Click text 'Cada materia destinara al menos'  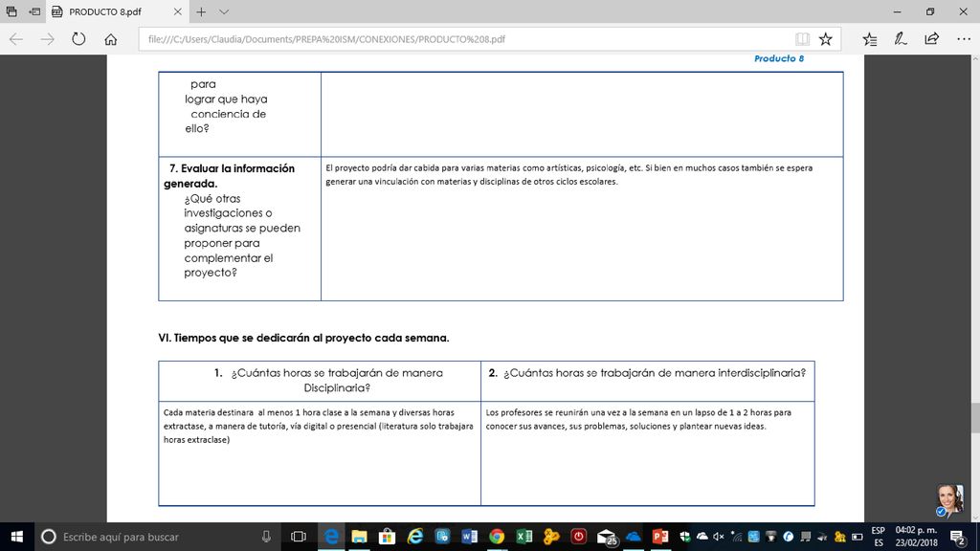(x=318, y=426)
